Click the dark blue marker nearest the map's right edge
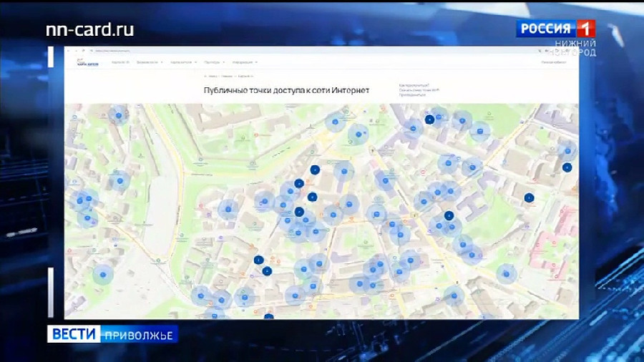644x362 pixels. [x=567, y=167]
